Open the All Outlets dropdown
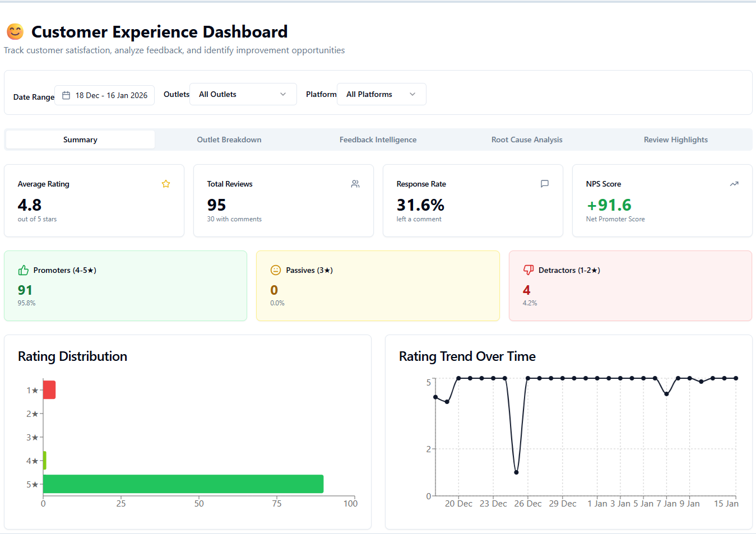 (243, 94)
